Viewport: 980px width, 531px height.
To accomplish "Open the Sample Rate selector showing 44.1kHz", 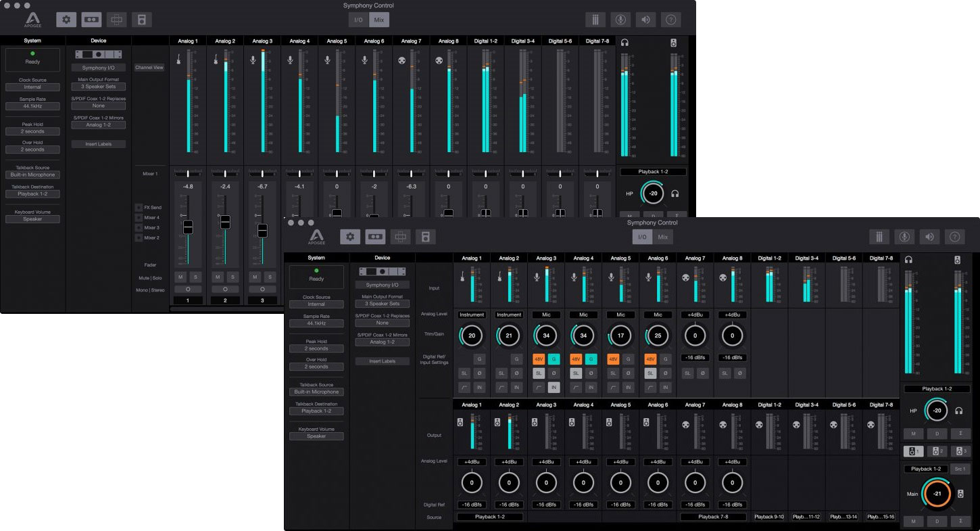I will [x=316, y=323].
